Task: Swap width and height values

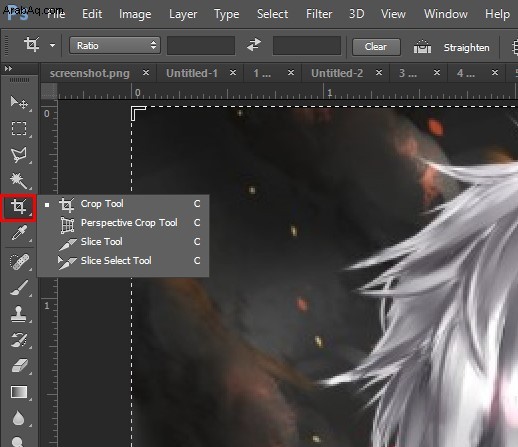Action: (x=254, y=45)
